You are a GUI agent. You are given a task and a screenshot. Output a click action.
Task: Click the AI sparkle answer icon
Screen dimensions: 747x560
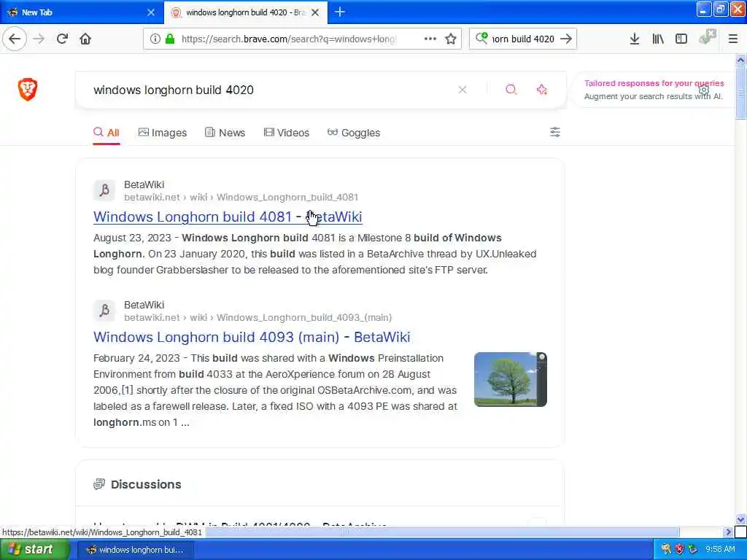coord(542,90)
